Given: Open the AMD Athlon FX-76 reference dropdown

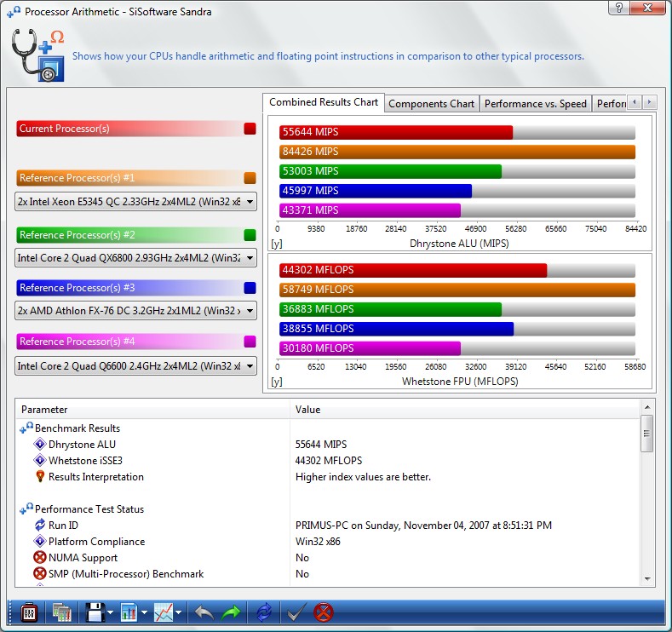Looking at the screenshot, I should (136, 311).
